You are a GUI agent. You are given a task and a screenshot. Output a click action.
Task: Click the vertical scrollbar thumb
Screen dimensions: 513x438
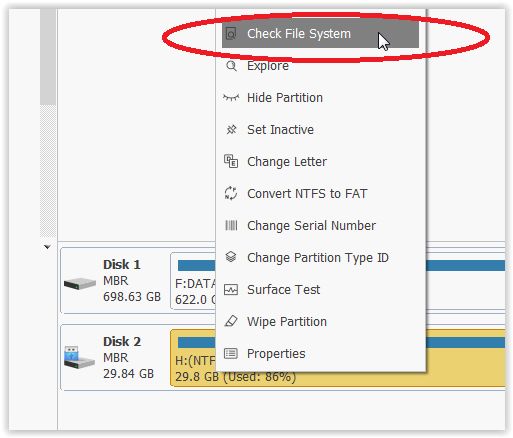(x=48, y=57)
